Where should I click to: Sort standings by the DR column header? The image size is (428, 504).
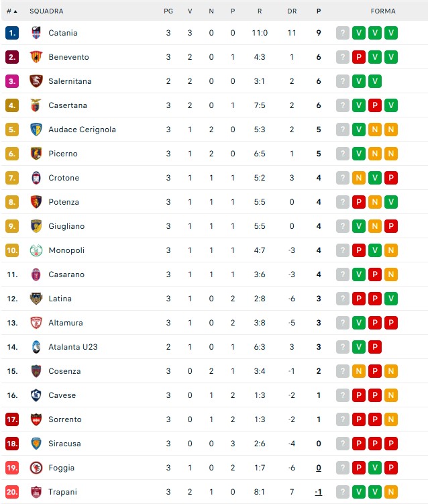click(292, 11)
